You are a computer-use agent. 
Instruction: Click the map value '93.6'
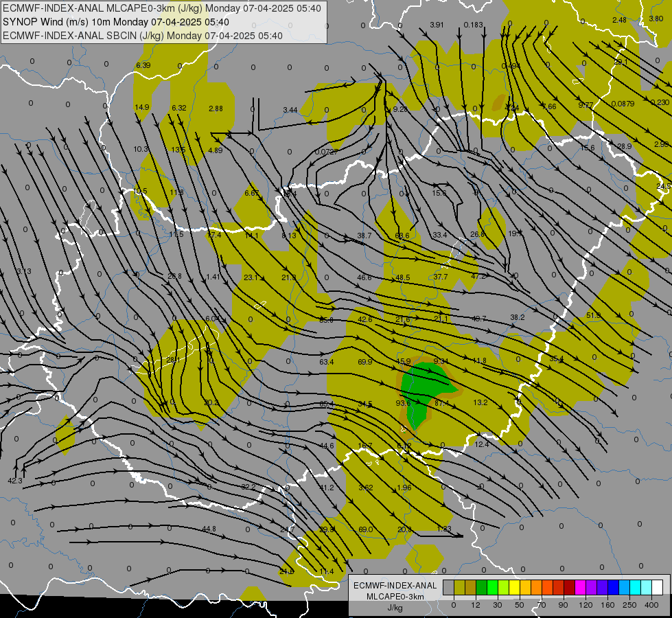coord(404,402)
